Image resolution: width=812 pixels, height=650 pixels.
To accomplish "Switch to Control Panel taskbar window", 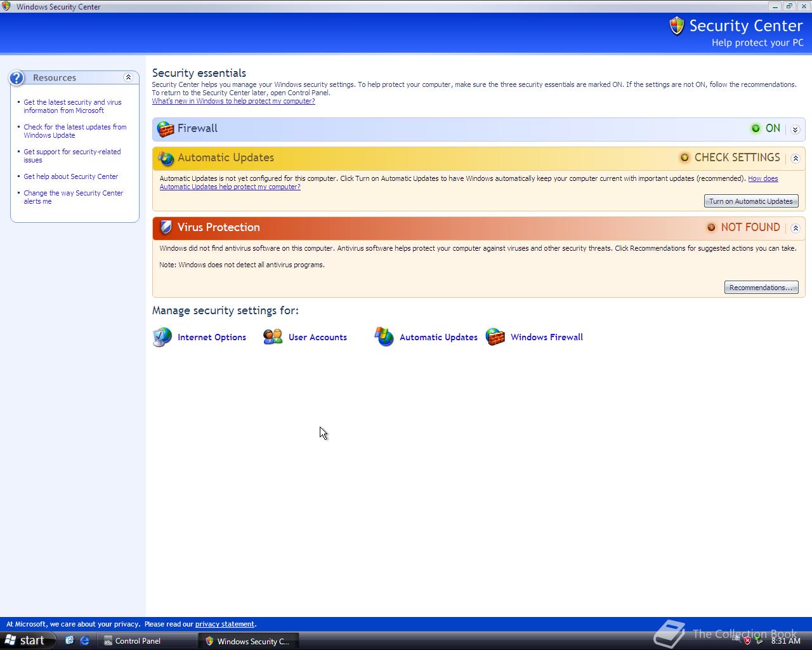I will 147,640.
